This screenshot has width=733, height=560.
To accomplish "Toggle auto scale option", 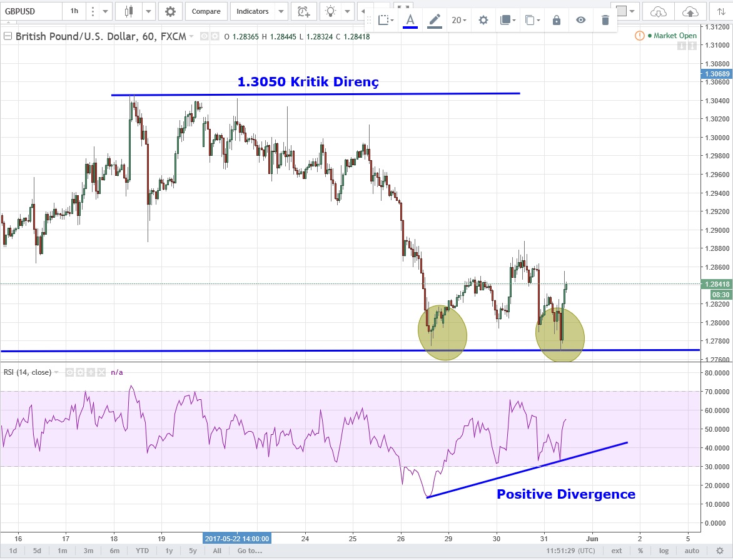I will (x=692, y=551).
